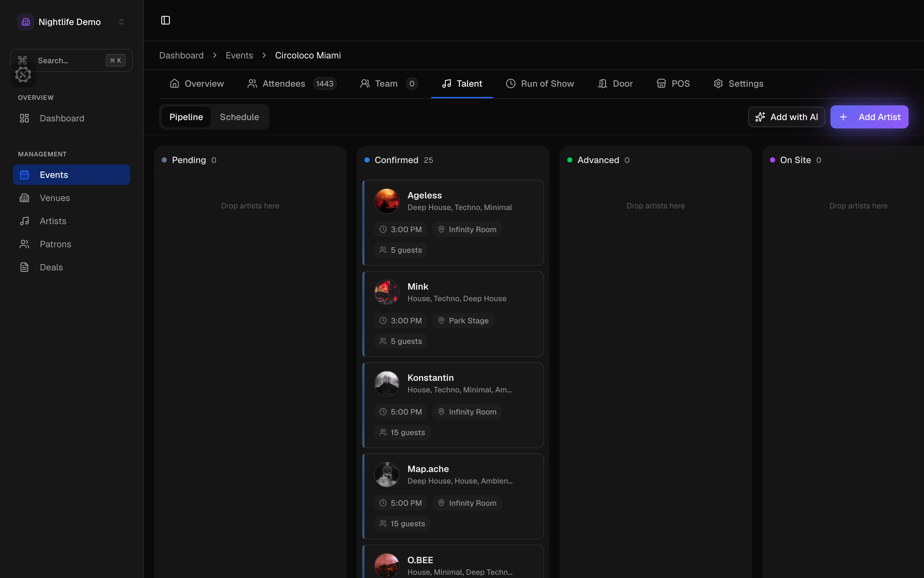
Task: Open the Run of Show tab
Action: (540, 83)
